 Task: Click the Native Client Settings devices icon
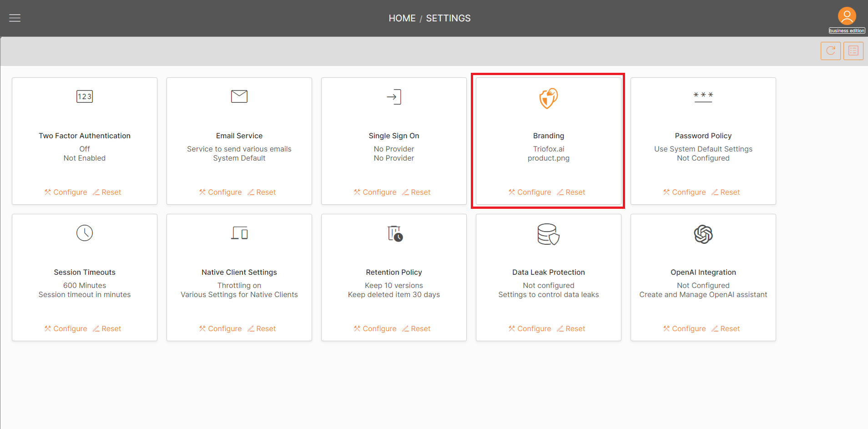click(239, 233)
